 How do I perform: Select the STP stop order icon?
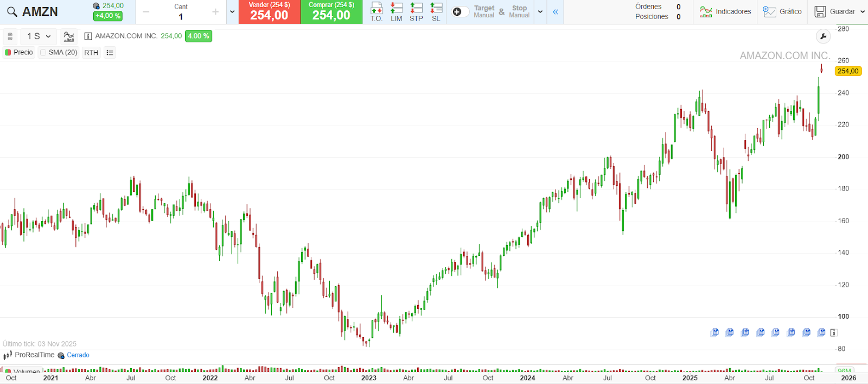coord(416,11)
